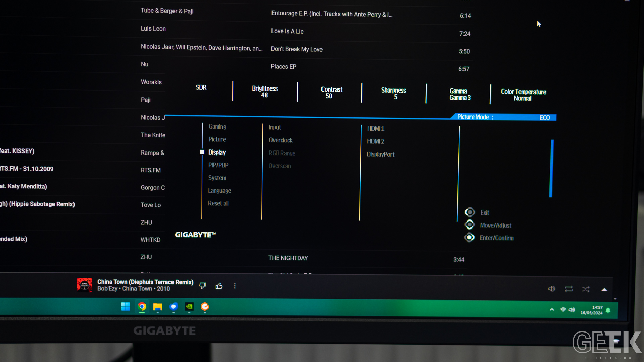Click the Color Temperature Normal header

523,95
